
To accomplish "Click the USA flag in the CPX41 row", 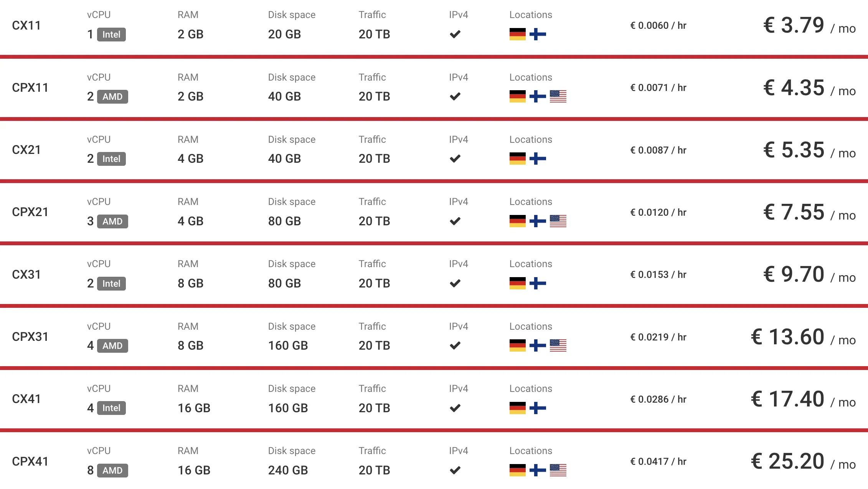I will [x=558, y=470].
